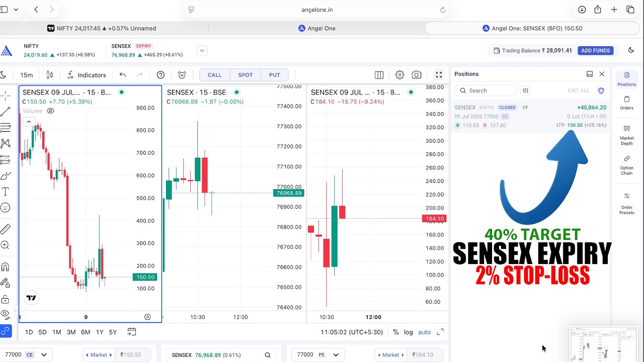Click the ADD FUNDS button
This screenshot has width=644, height=362.
[x=596, y=50]
